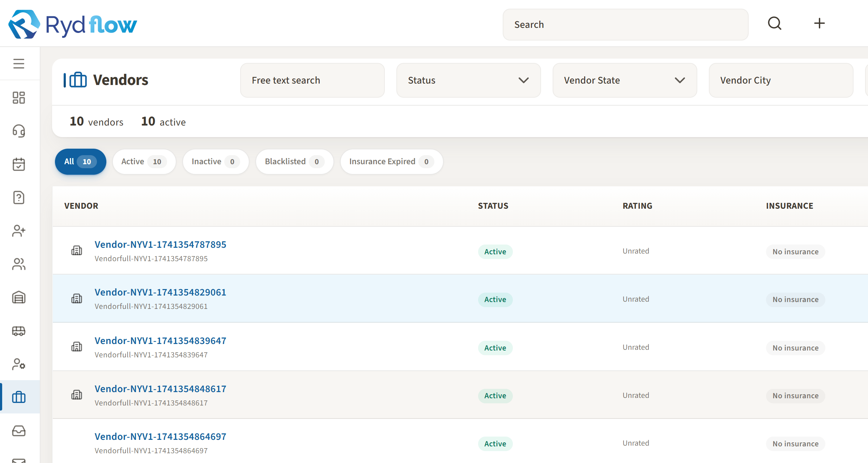Open the dashboard grid icon in sidebar

(x=19, y=98)
